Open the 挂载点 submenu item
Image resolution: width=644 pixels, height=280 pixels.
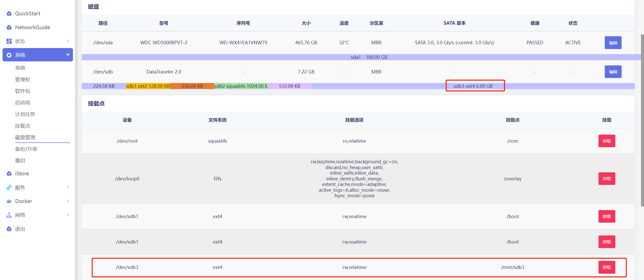[23, 126]
